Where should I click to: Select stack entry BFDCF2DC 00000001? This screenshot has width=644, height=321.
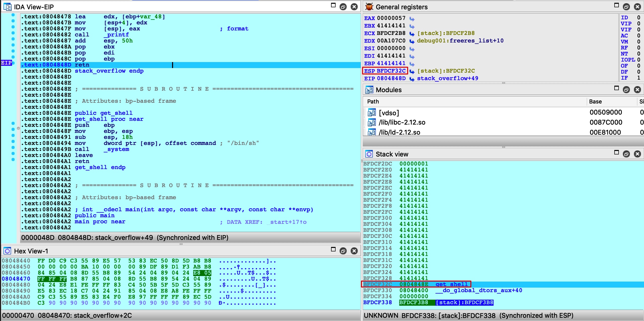pyautogui.click(x=503, y=164)
